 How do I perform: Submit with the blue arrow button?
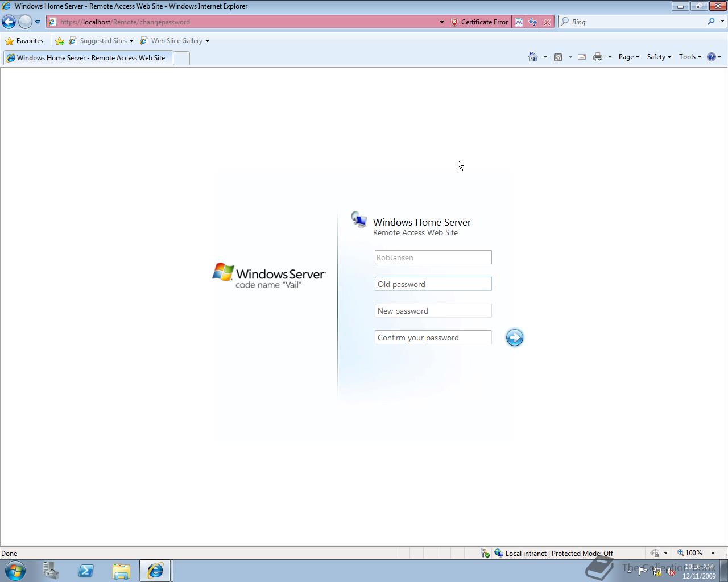tap(515, 338)
